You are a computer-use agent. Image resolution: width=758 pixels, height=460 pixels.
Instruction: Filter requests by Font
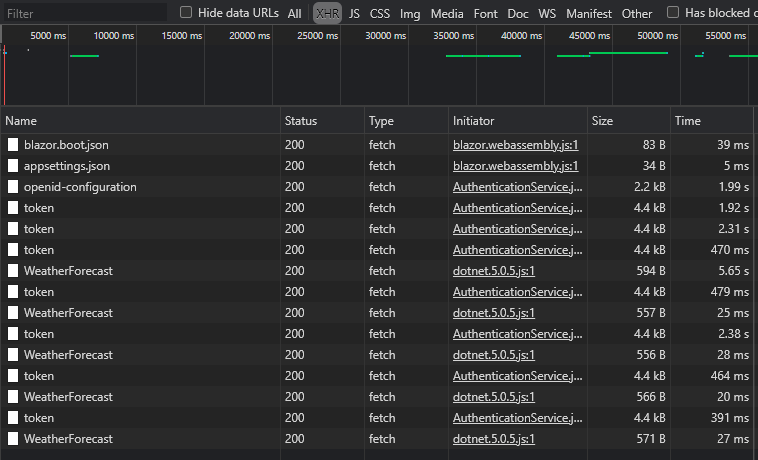[x=485, y=14]
